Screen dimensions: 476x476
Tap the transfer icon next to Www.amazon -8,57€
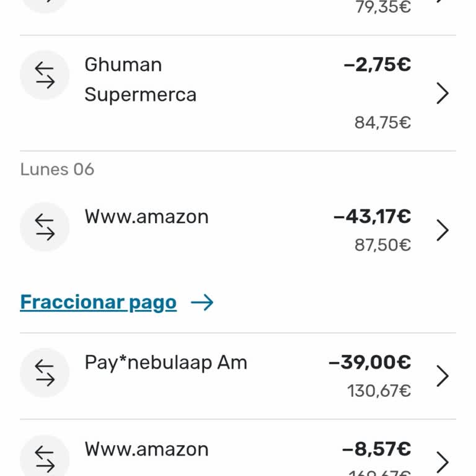45,456
